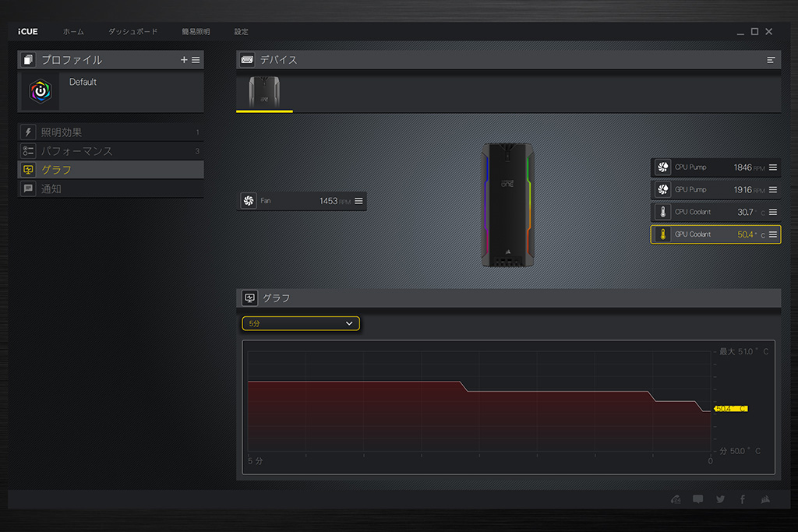
Task: Select the Default profile name
Action: (83, 82)
